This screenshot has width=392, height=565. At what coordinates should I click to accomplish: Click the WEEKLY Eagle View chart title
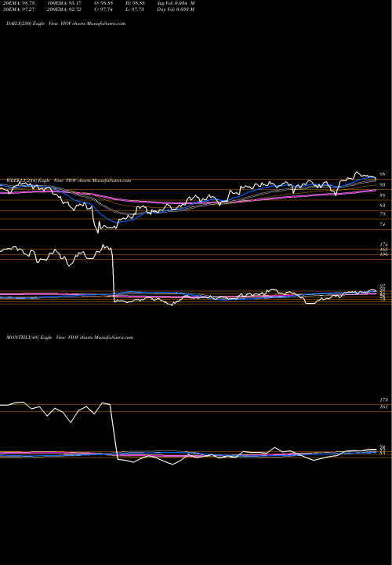coord(68,180)
